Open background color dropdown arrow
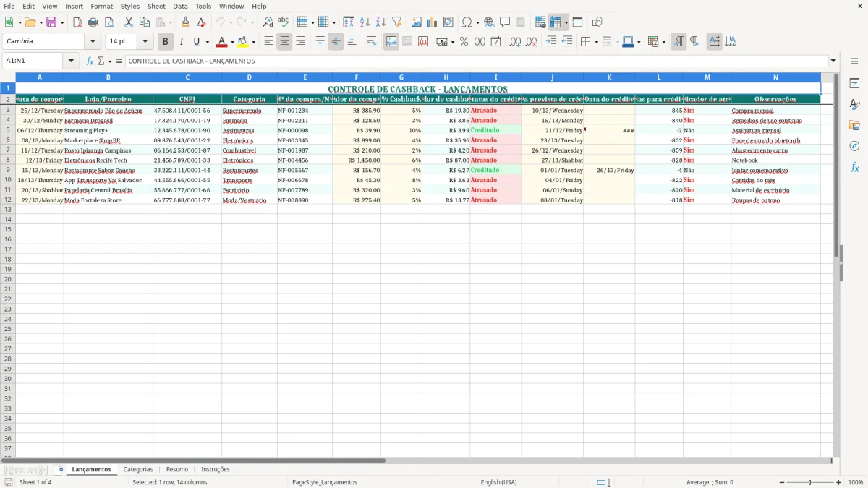868x488 pixels. (253, 42)
